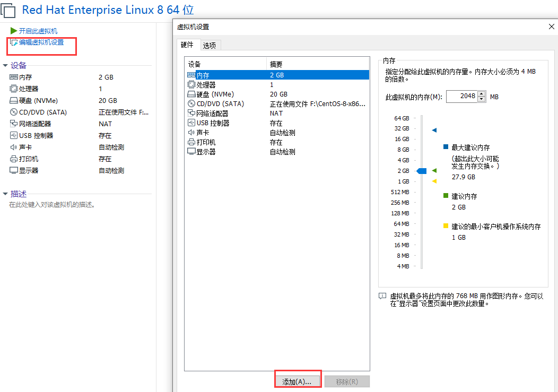Screen dimensions: 558x392
Task: Click the 添加(A)... button
Action: pyautogui.click(x=297, y=382)
